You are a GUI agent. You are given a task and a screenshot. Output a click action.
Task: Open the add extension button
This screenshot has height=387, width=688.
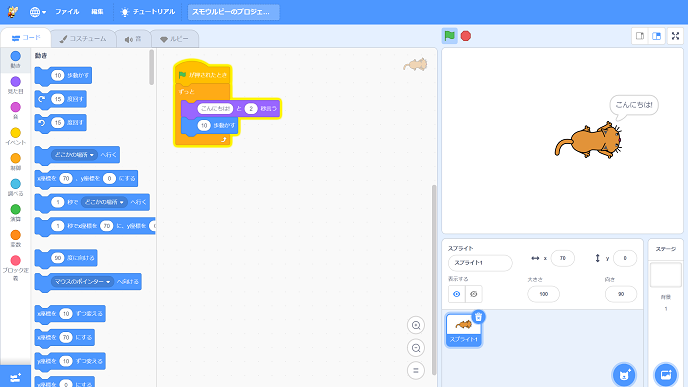(15, 377)
